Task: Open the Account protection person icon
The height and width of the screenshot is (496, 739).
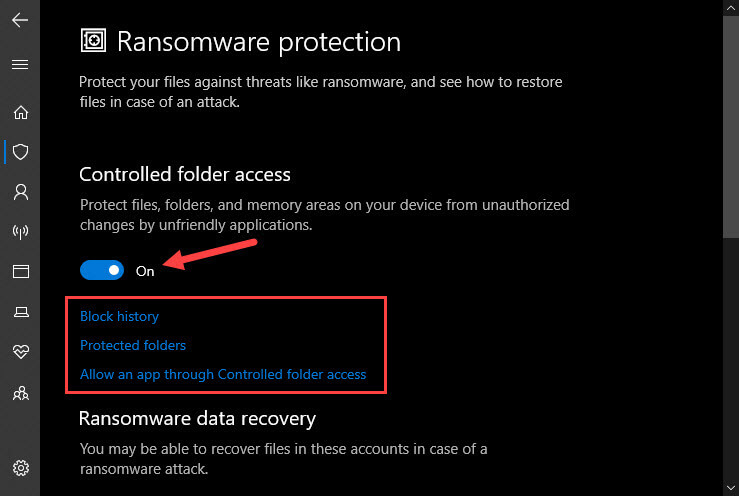Action: point(20,192)
